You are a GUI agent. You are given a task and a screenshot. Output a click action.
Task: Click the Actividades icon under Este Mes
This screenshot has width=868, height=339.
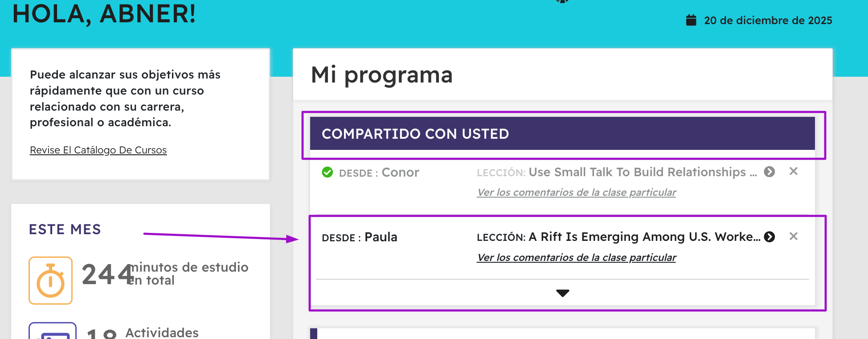click(53, 331)
